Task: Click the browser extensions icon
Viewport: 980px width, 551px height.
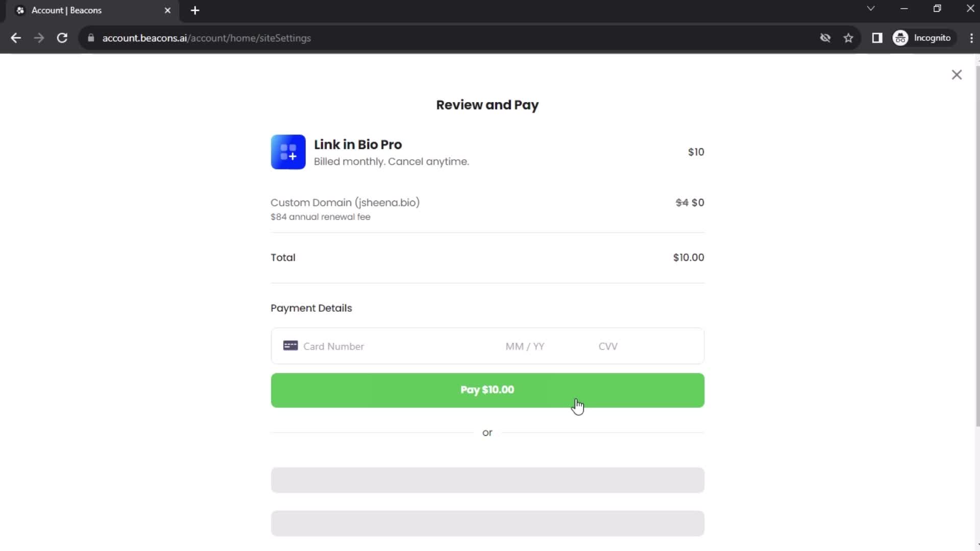Action: (877, 38)
